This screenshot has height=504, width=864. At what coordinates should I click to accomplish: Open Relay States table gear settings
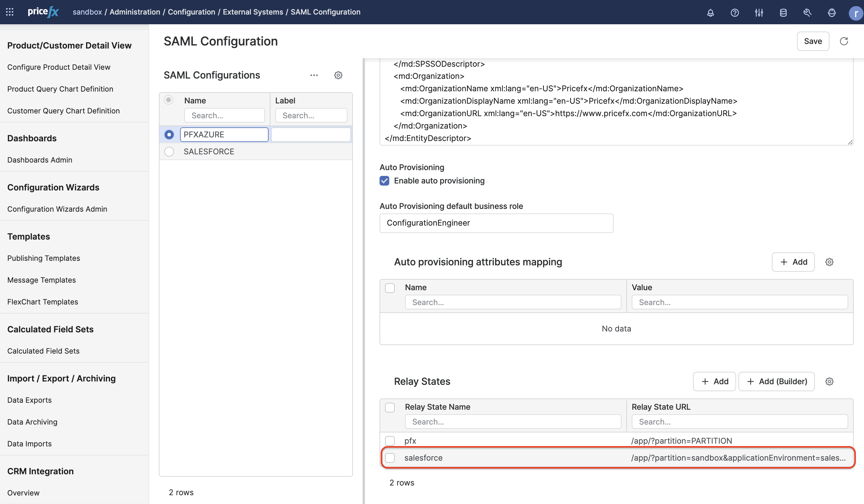pos(829,381)
